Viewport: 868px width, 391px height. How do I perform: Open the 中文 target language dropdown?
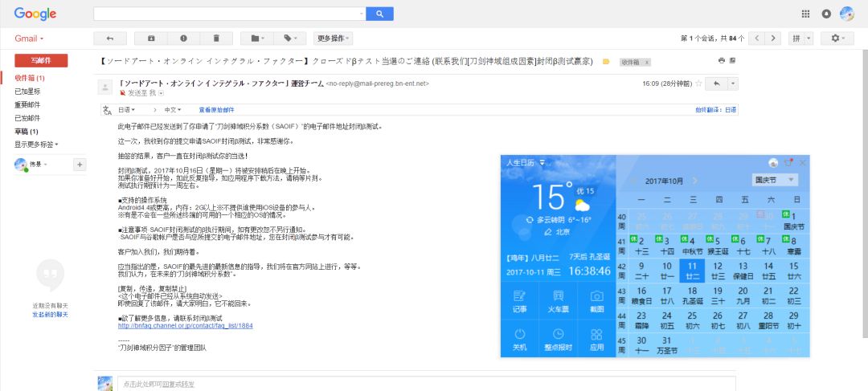coord(173,110)
